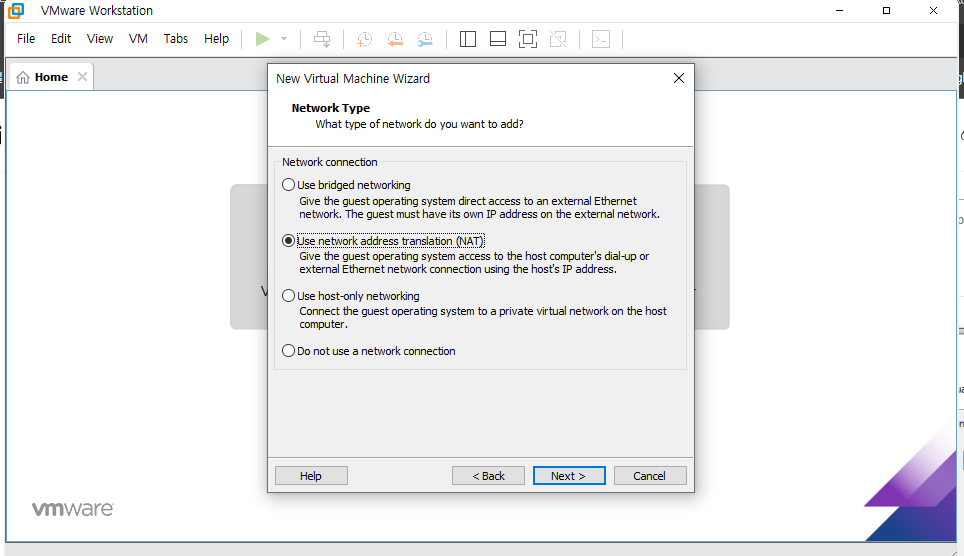Screen dimensions: 964x556
Task: Minimize the VMware Workstation window
Action: coord(839,10)
